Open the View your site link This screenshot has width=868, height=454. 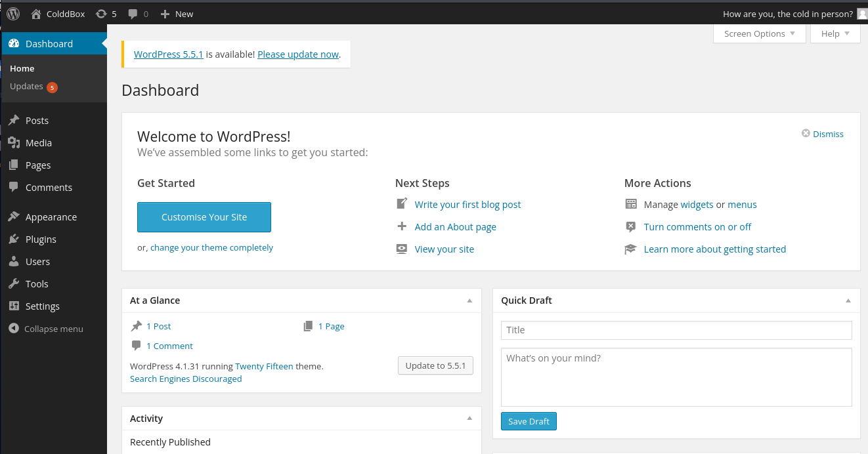point(445,249)
